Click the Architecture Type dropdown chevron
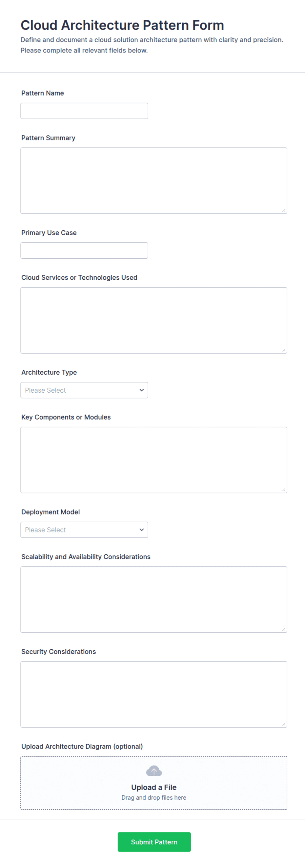The height and width of the screenshot is (868, 305). 141,390
